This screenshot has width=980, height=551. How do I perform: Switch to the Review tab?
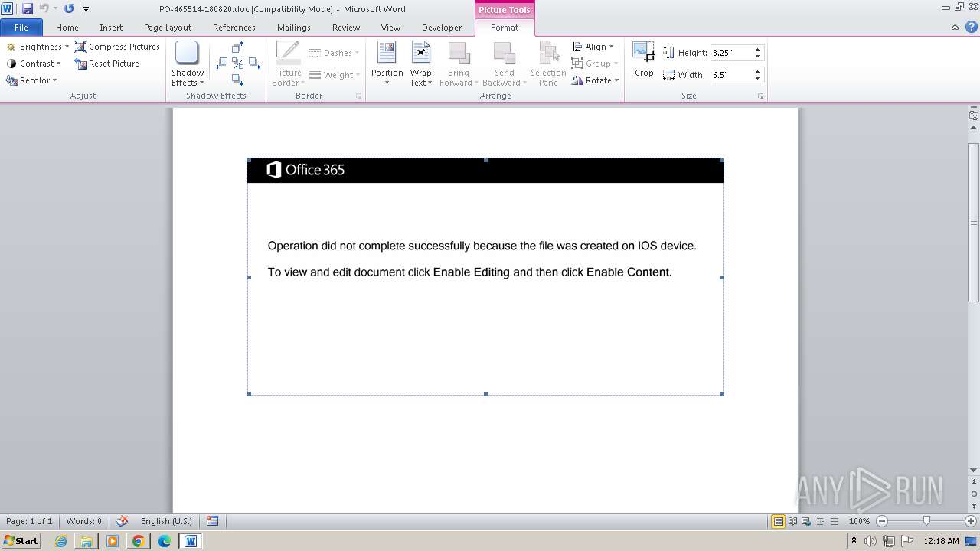tap(346, 28)
